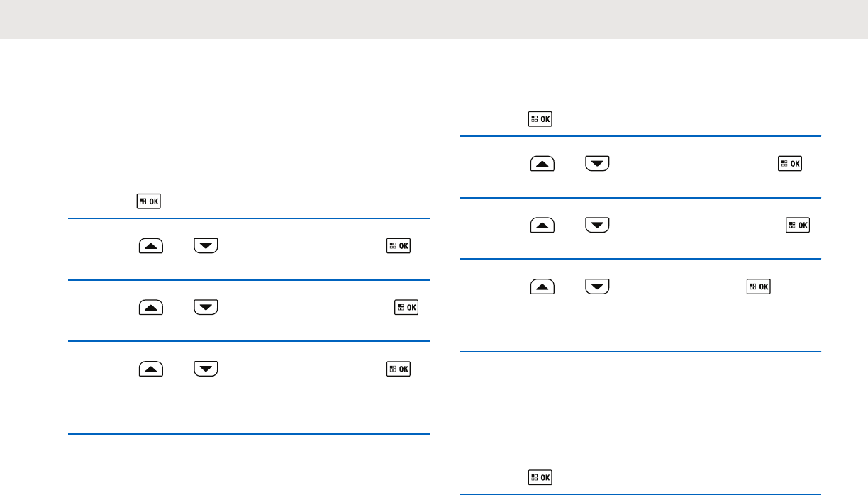Select the OK icon ending the right column's first arrow row
This screenshot has width=868, height=495.
tap(790, 164)
